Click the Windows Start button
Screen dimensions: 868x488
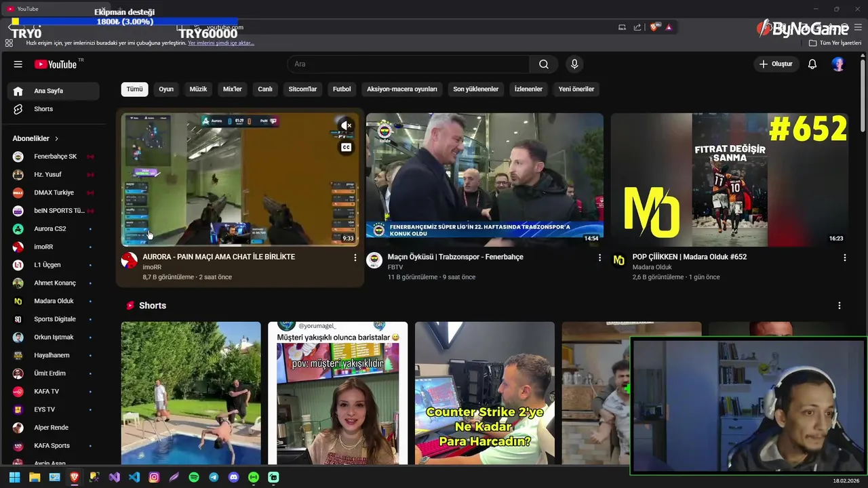tap(14, 477)
